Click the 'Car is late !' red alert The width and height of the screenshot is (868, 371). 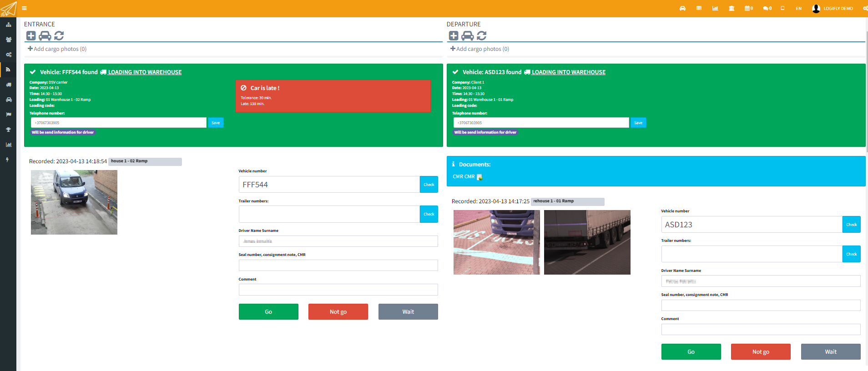pos(333,96)
